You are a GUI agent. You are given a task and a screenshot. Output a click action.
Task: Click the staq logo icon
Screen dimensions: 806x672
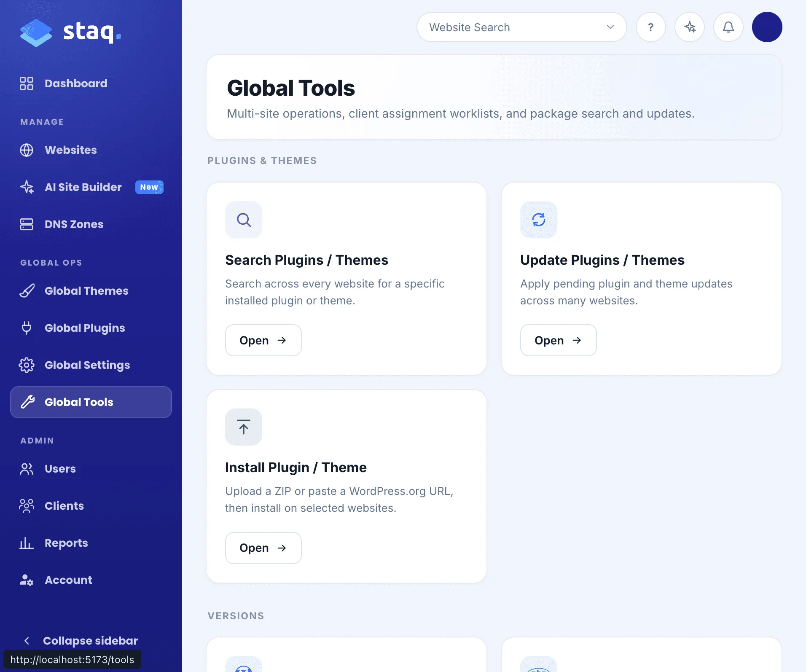click(36, 32)
